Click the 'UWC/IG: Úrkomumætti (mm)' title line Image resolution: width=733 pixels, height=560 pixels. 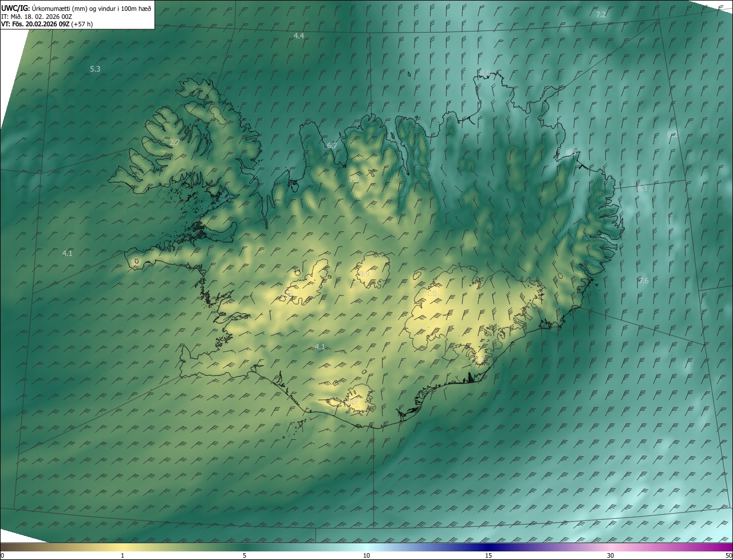(77, 8)
